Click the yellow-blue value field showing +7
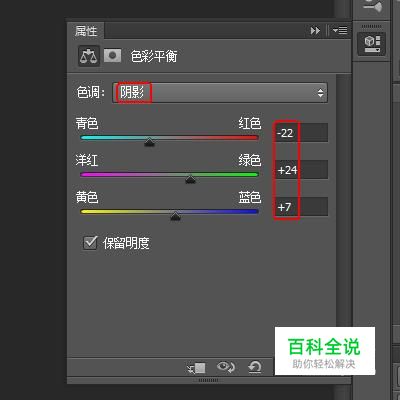The height and width of the screenshot is (400, 400). click(x=301, y=207)
